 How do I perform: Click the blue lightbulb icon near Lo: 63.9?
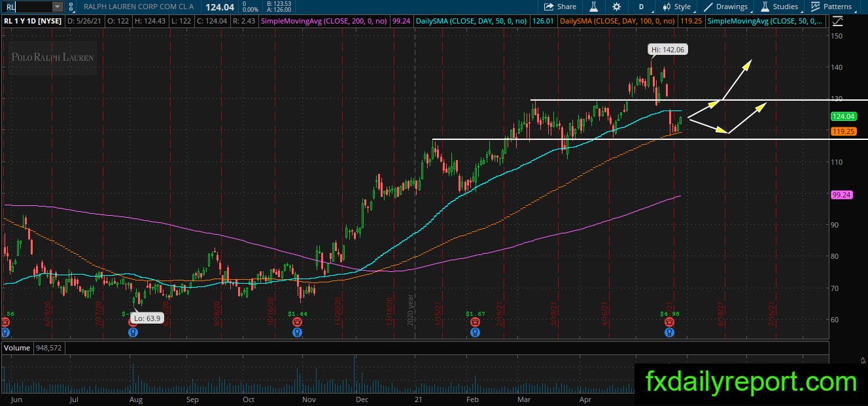click(133, 332)
